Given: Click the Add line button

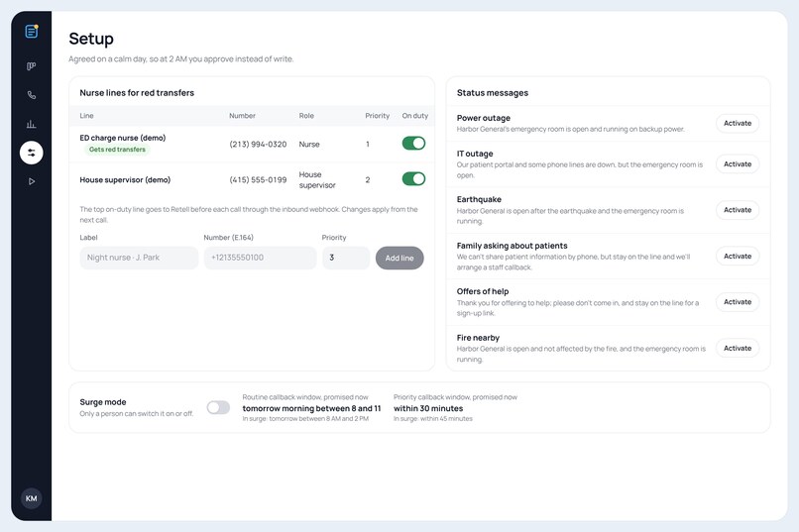Looking at the screenshot, I should coord(399,259).
